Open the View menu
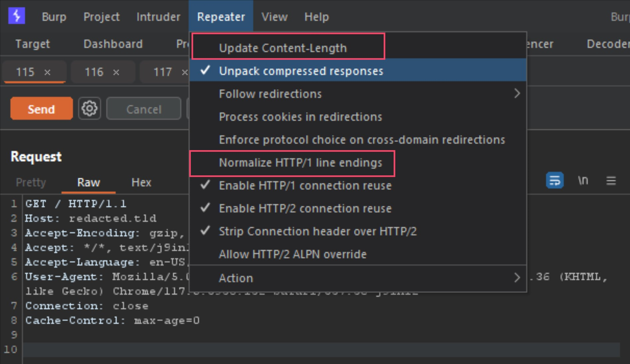Screen dimensions: 630x364 click(274, 17)
